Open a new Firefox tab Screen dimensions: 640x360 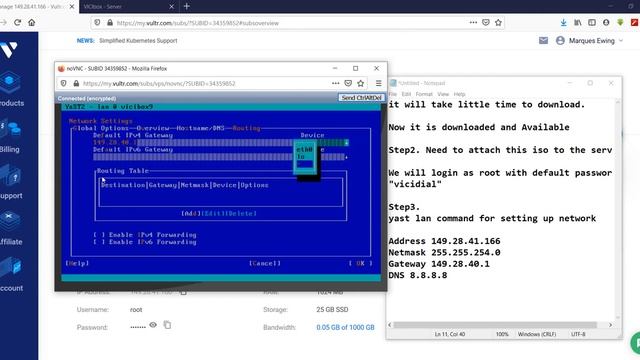pos(187,6)
